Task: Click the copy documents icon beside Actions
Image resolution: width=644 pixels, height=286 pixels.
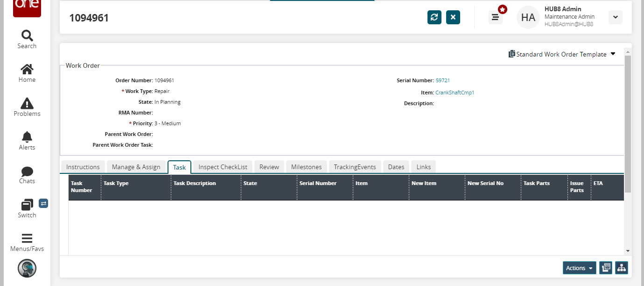Action: pyautogui.click(x=606, y=268)
